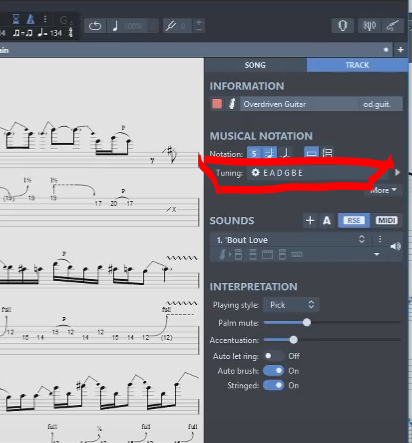Expand the 'Bout Love effect chain arrow
Screen dimensions: 412x443
(x=377, y=254)
